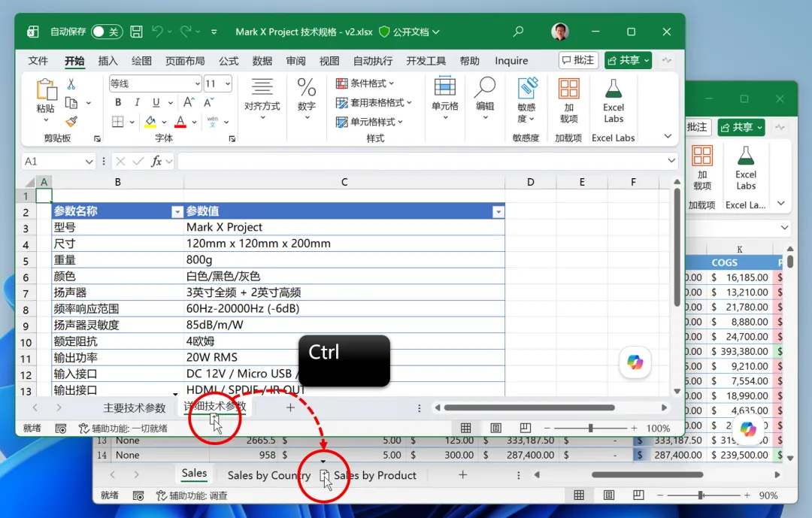This screenshot has height=518, width=812.
Task: Click the Format Painter brush icon
Action: [71, 122]
